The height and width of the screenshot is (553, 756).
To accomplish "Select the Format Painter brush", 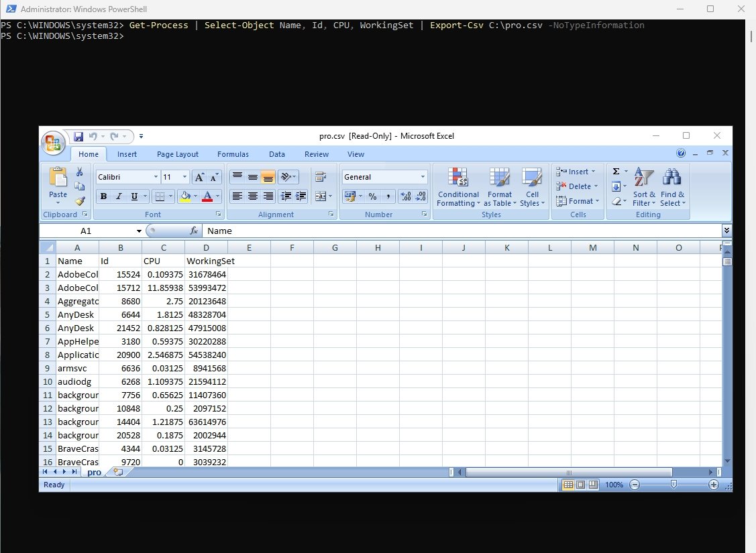I will pos(80,201).
